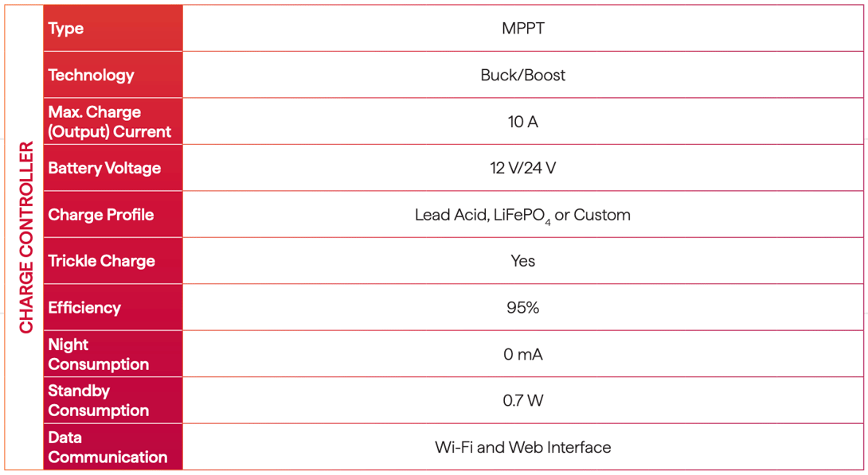Click the 0 mA value cell

(x=523, y=354)
